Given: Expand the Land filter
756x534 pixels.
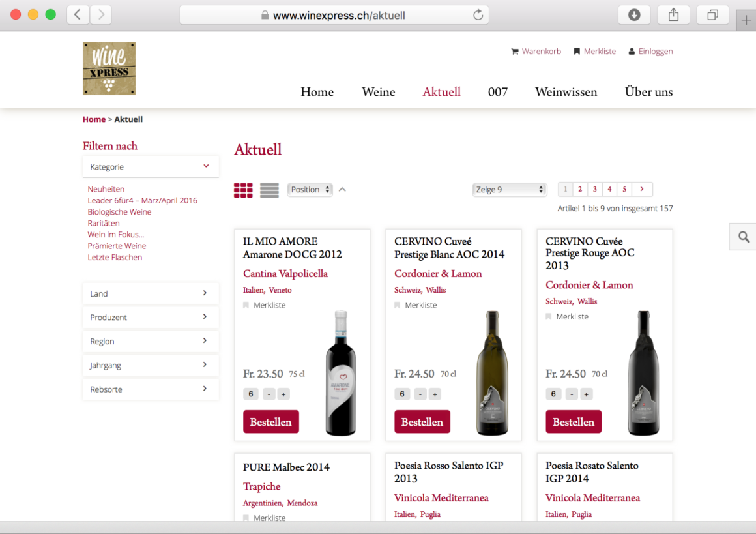Looking at the screenshot, I should [151, 293].
